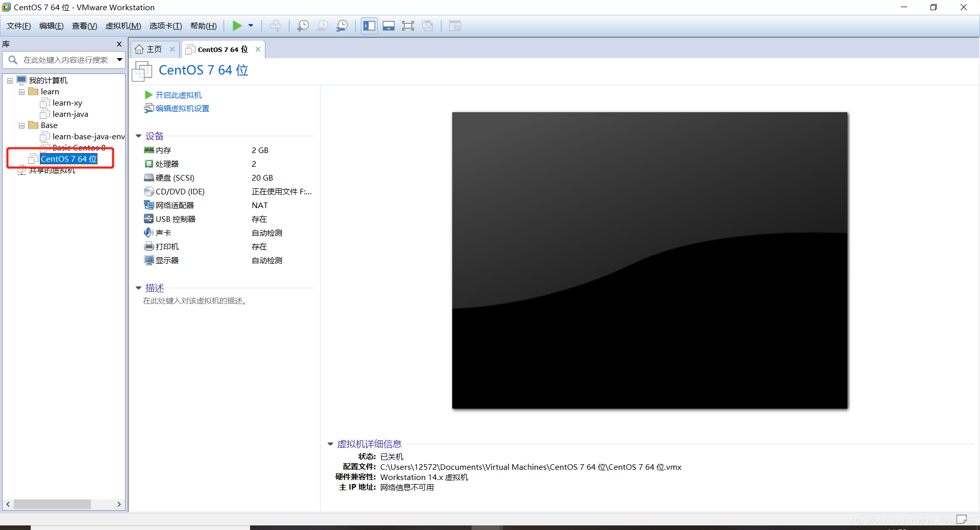Collapse the 设备 devices section

point(138,136)
